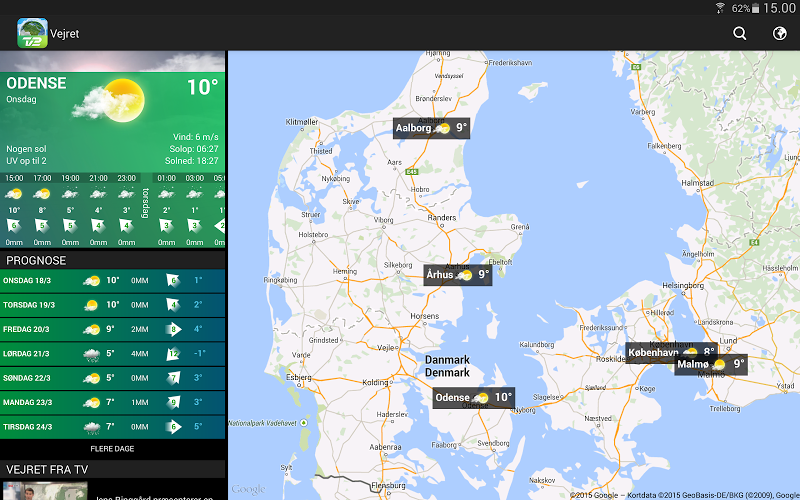This screenshot has height=500, width=800.
Task: Select the Aalborg weather marker on map
Action: 431,128
